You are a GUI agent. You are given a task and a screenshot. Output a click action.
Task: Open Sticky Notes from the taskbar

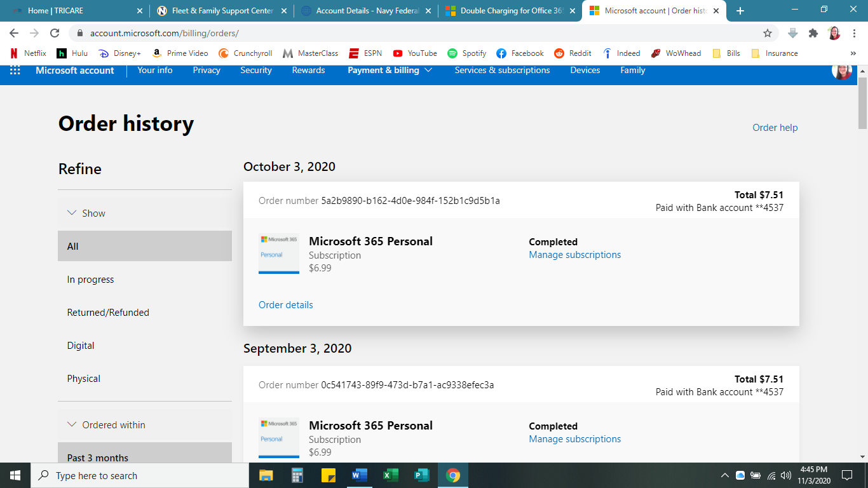coord(328,475)
